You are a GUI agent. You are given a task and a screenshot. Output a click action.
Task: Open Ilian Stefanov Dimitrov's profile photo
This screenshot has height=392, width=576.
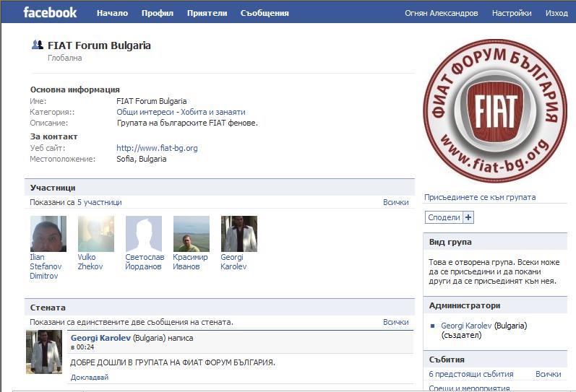[x=48, y=234]
